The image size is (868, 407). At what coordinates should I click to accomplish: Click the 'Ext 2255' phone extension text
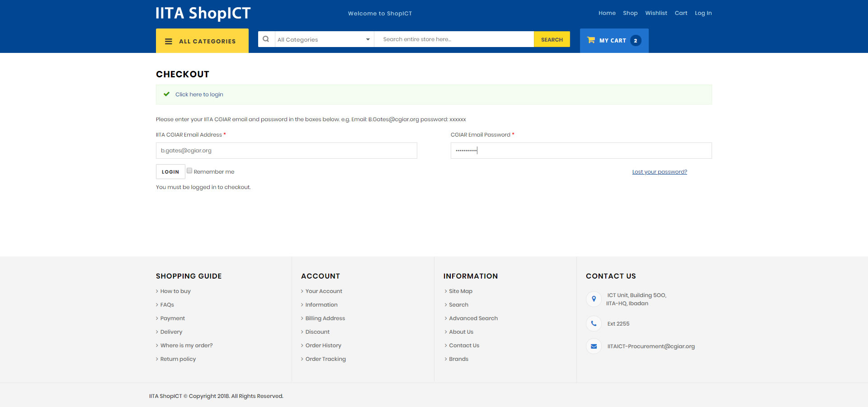coord(618,324)
